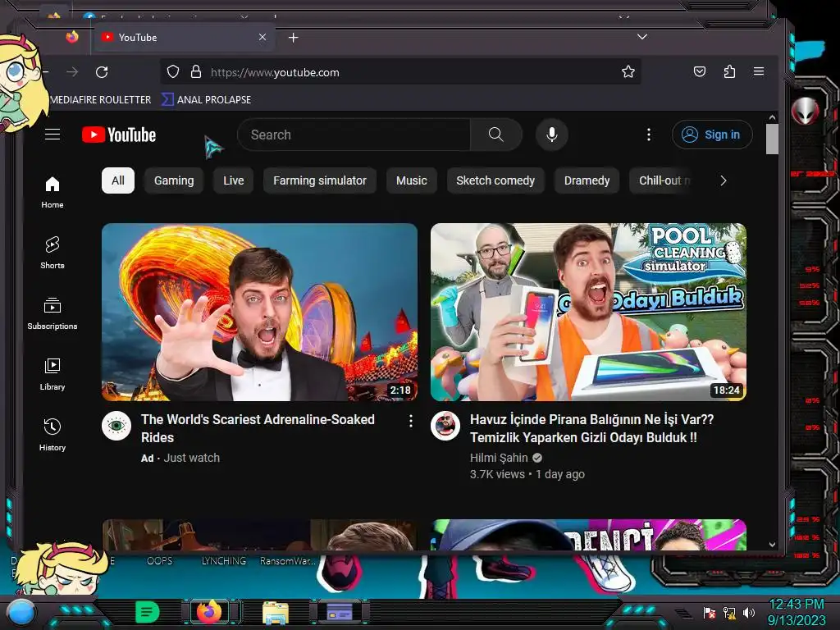Save page to Pocket
The height and width of the screenshot is (630, 840).
pyautogui.click(x=700, y=72)
